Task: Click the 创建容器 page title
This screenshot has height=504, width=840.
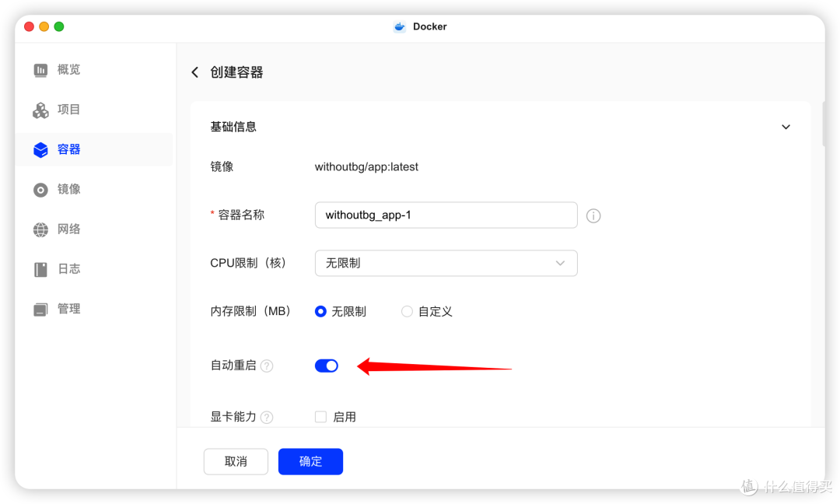Action: tap(236, 72)
